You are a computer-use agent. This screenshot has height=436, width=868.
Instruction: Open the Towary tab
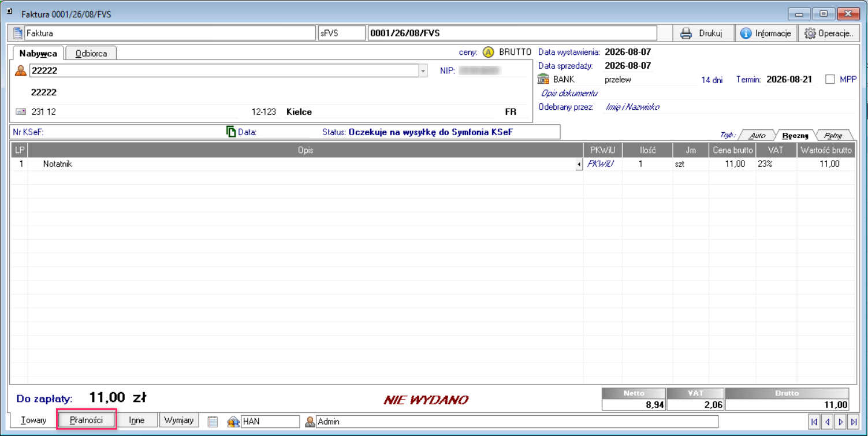(x=33, y=420)
